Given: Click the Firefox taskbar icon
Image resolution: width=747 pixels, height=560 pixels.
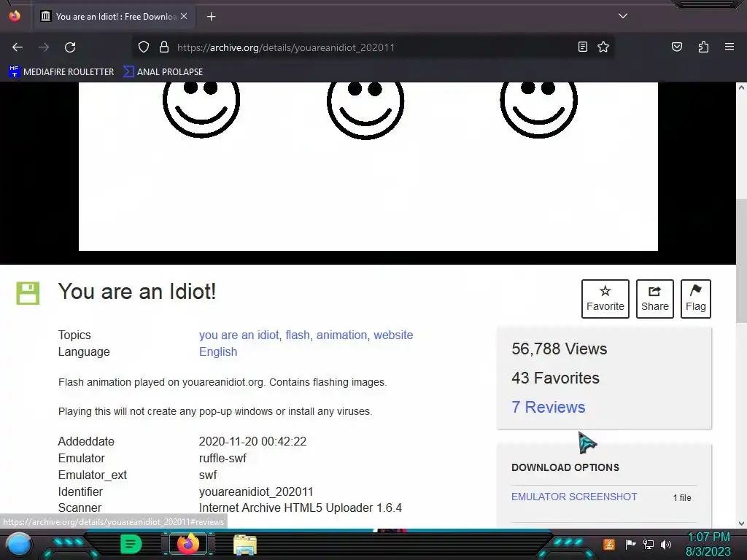Looking at the screenshot, I should (x=187, y=544).
